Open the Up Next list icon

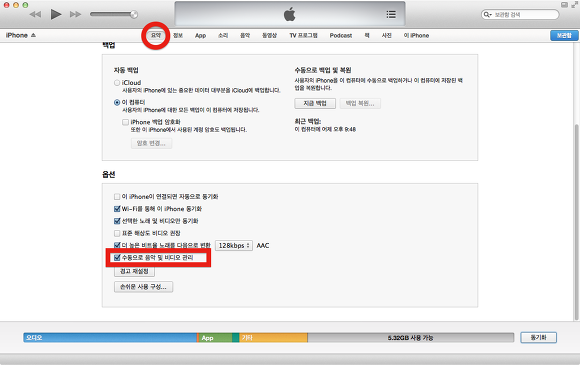pyautogui.click(x=391, y=14)
